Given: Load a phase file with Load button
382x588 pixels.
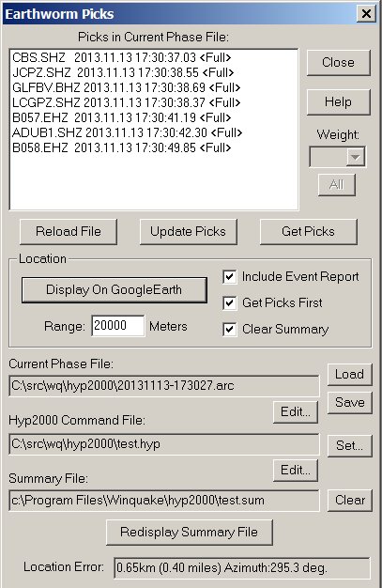Looking at the screenshot, I should click(x=349, y=374).
